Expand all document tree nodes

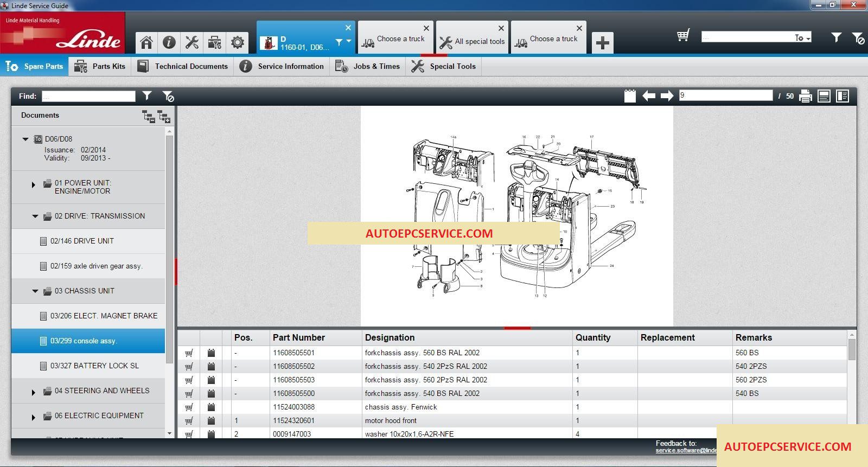click(164, 116)
